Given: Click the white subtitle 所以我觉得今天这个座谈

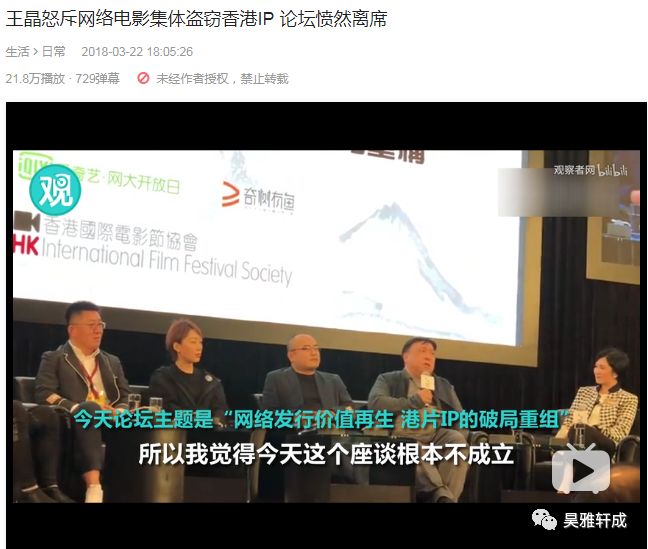Looking at the screenshot, I should [x=326, y=454].
